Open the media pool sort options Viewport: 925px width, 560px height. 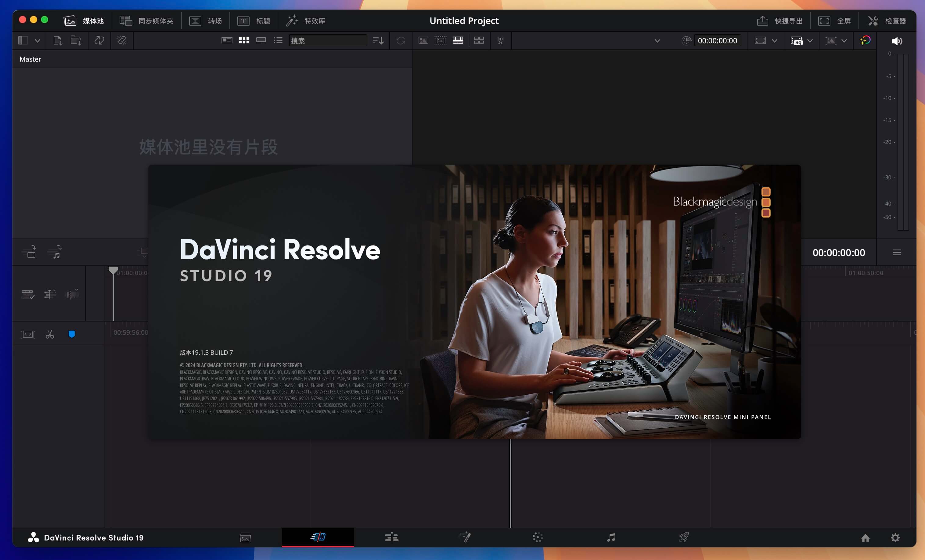378,41
